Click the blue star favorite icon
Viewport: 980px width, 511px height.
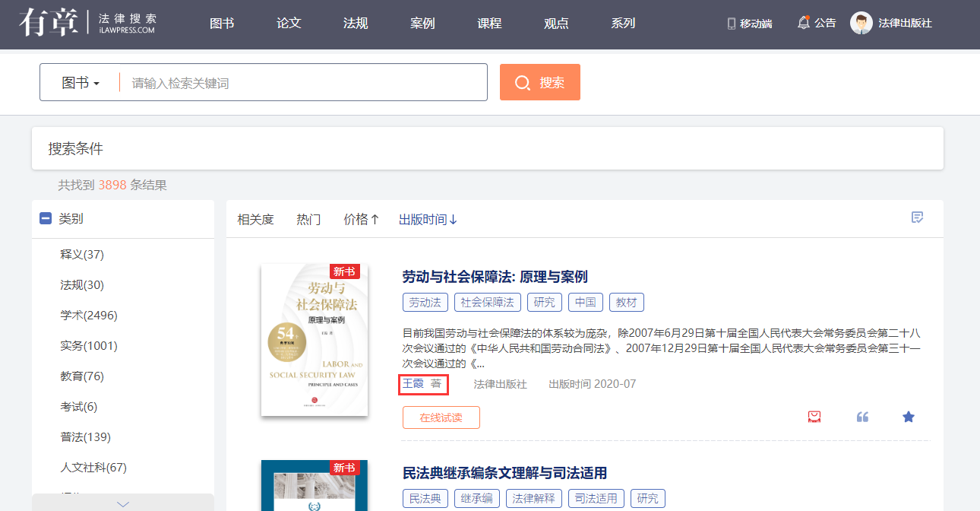tap(909, 417)
